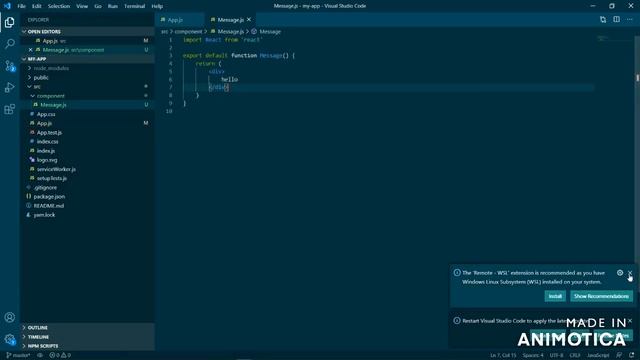Close the Message.js editor tab
The height and width of the screenshot is (360, 640).
pyautogui.click(x=249, y=20)
